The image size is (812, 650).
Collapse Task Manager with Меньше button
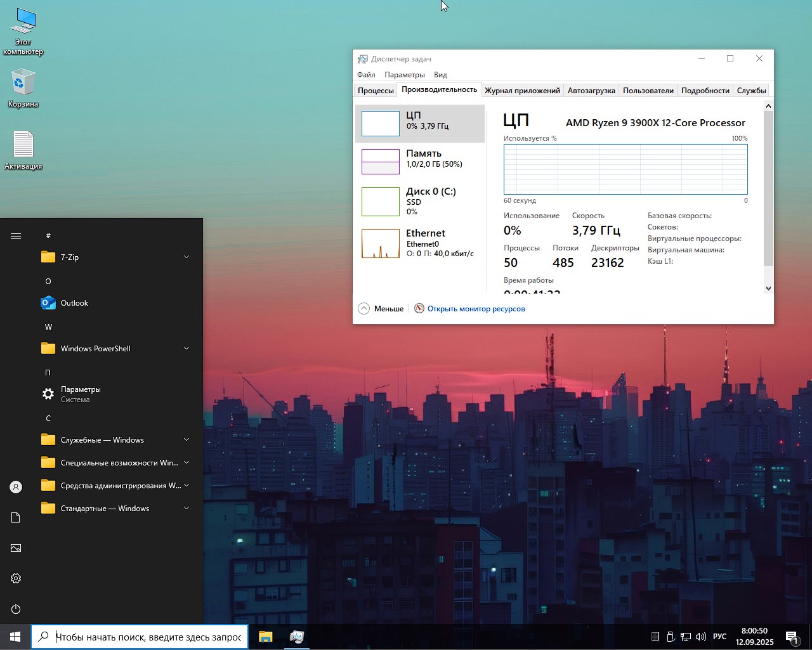coord(381,309)
